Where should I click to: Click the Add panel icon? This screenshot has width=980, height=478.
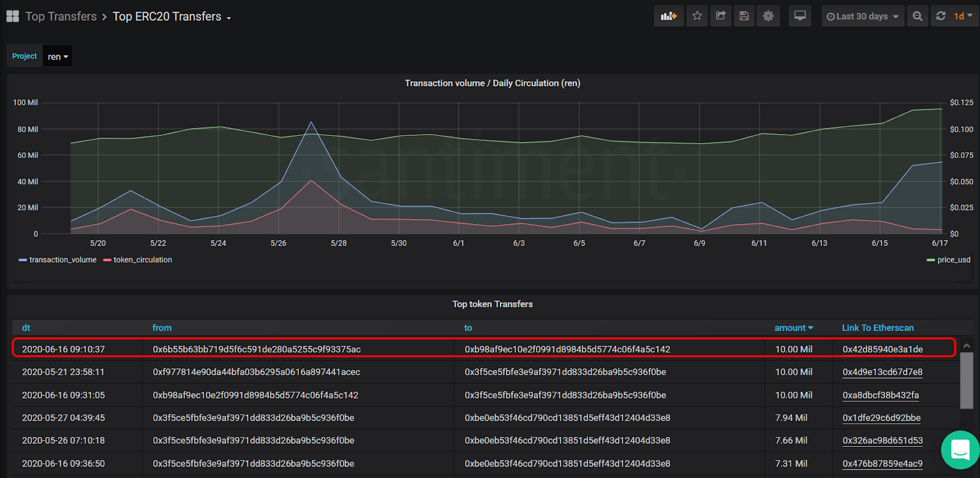point(668,17)
